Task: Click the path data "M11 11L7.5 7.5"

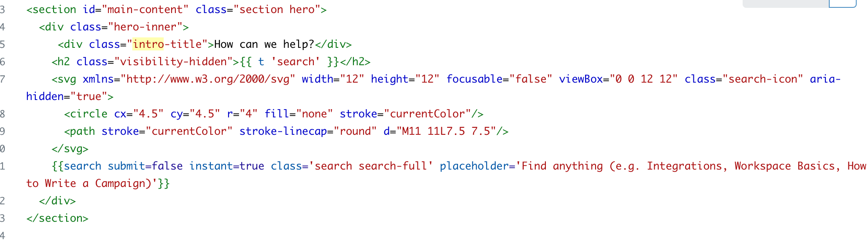Action: click(449, 131)
